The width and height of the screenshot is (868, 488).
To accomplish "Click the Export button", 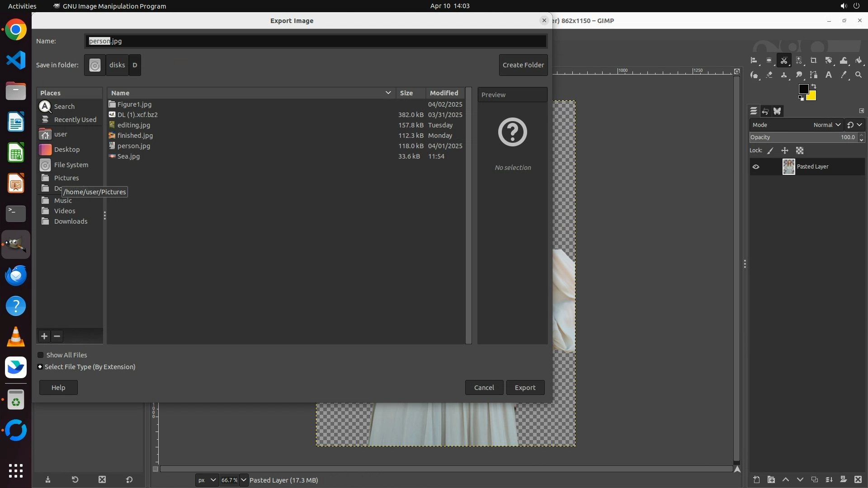I will [x=525, y=388].
